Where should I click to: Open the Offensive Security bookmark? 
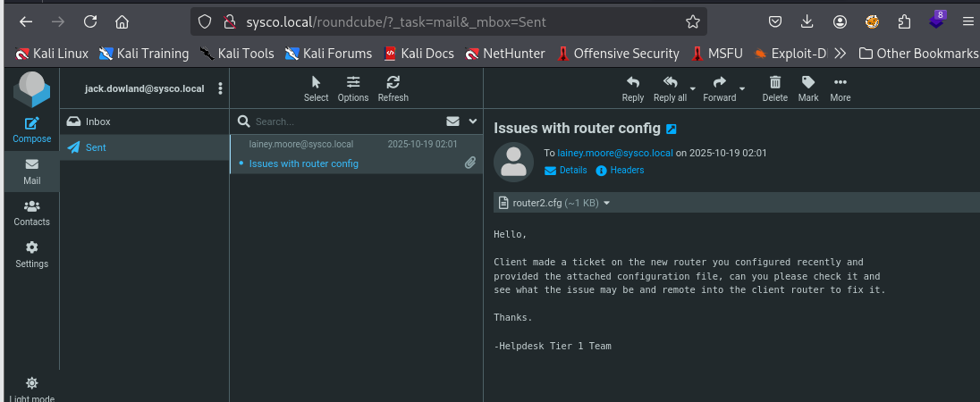tap(618, 54)
